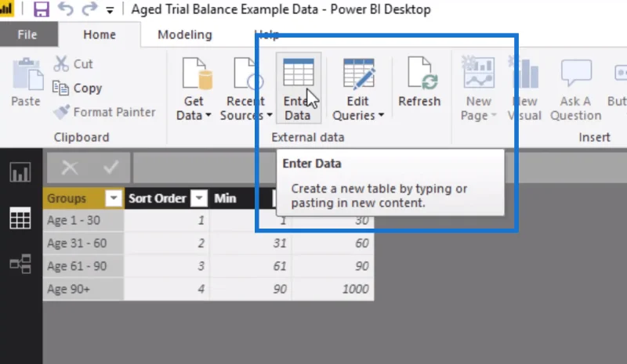This screenshot has width=627, height=364.
Task: Redo the last action
Action: pos(89,9)
